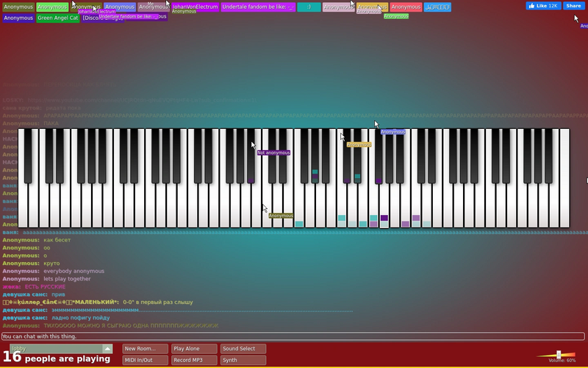Click the Facebook Like button

pyautogui.click(x=543, y=6)
